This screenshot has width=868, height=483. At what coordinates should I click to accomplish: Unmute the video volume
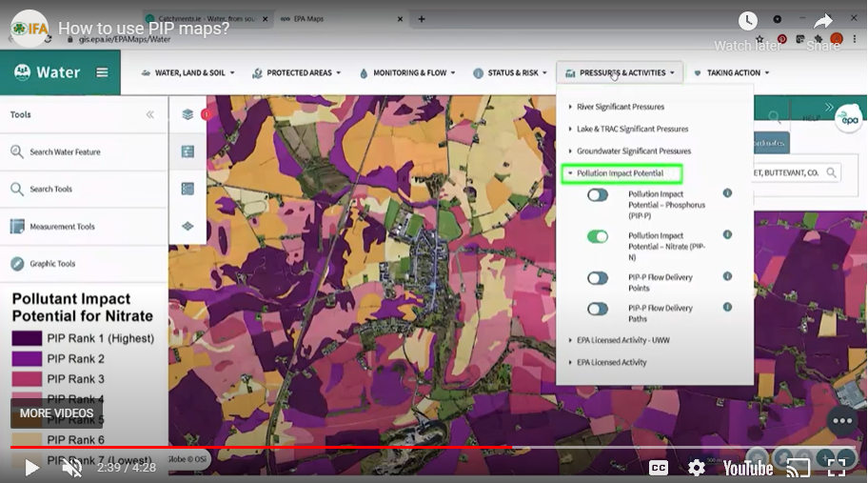(x=72, y=468)
